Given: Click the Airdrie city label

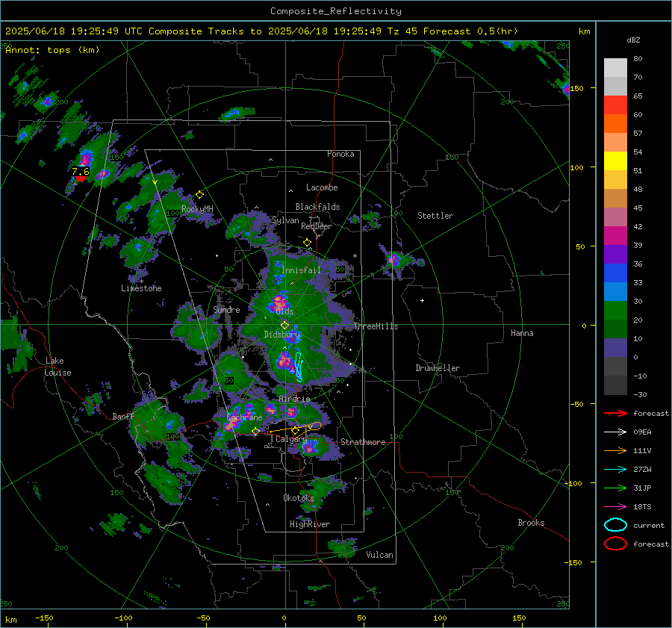Looking at the screenshot, I should [x=294, y=399].
